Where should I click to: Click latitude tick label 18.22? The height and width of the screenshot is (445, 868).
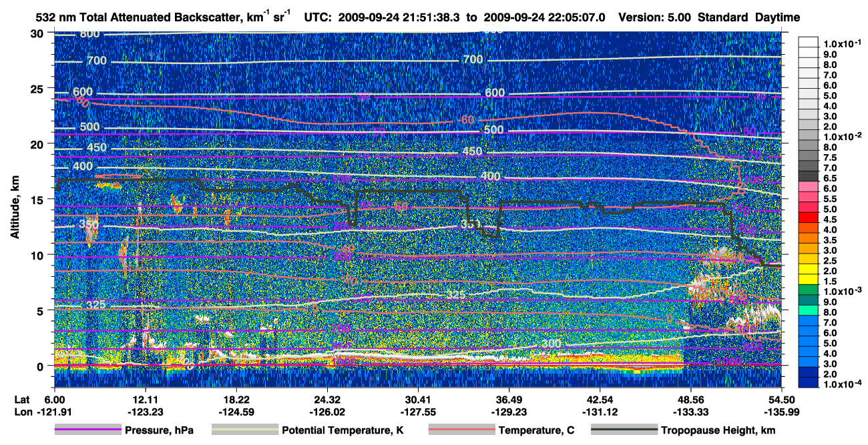236,398
